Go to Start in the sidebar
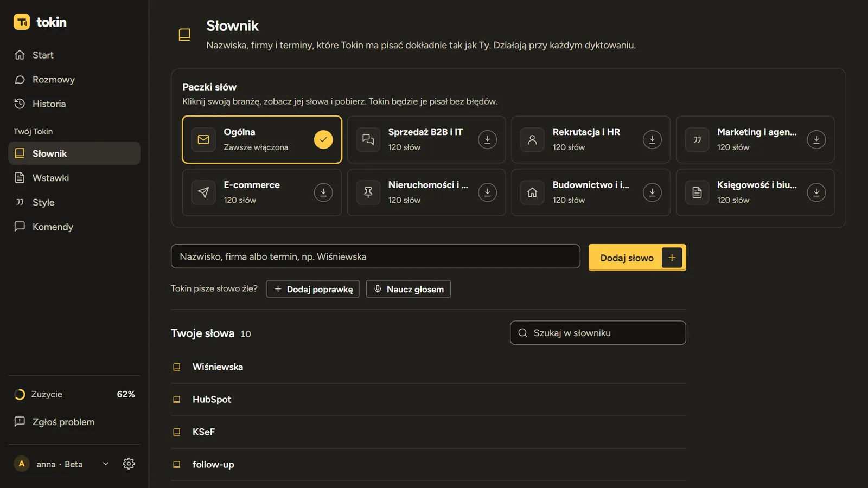The image size is (868, 488). 74,55
